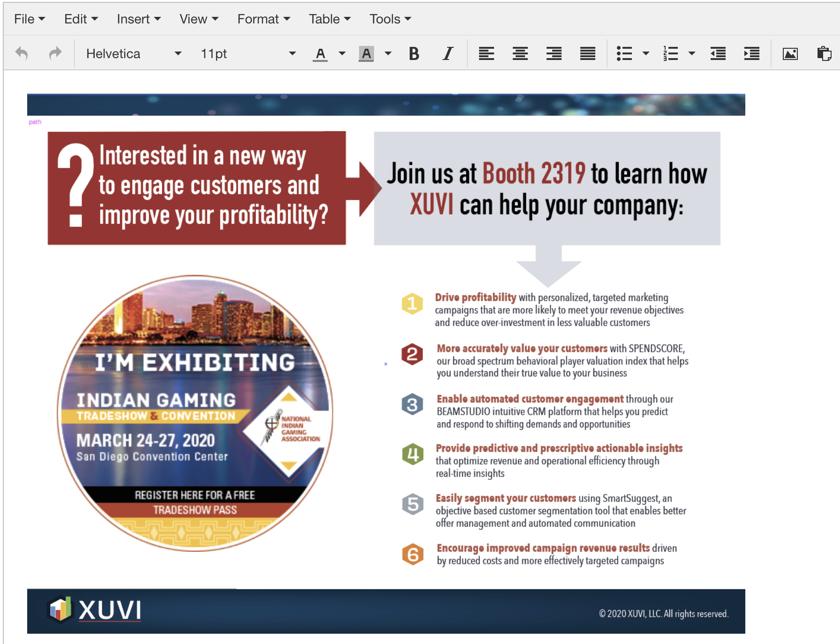Click the 'I'm Exhibiting' circular tradeshow badge
Screen dimensions: 840x644
pyautogui.click(x=195, y=413)
